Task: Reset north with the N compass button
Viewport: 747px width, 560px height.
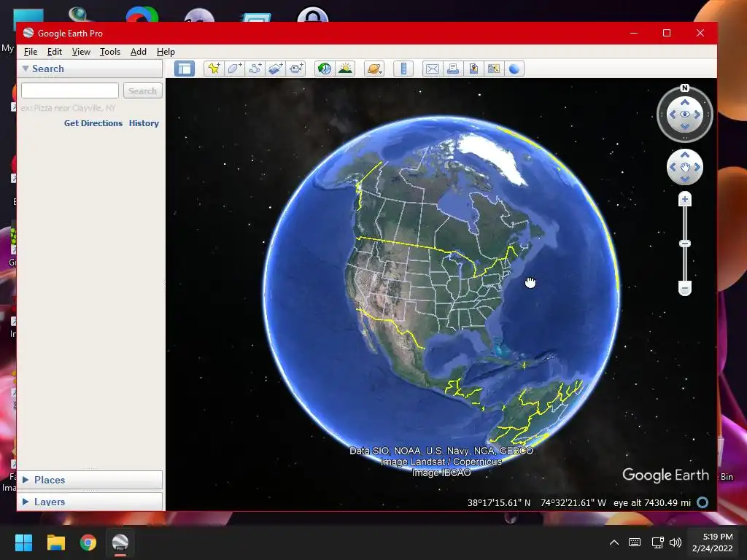Action: click(x=684, y=88)
